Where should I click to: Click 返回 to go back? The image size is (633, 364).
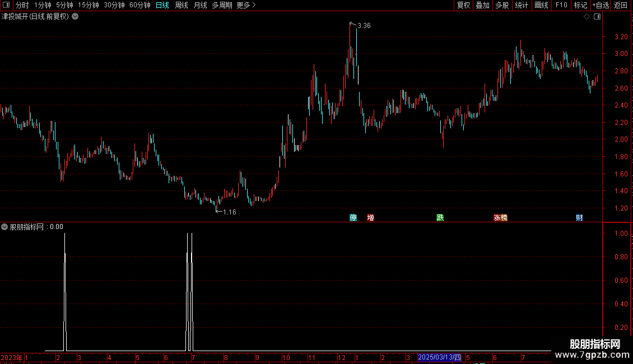[x=621, y=5]
